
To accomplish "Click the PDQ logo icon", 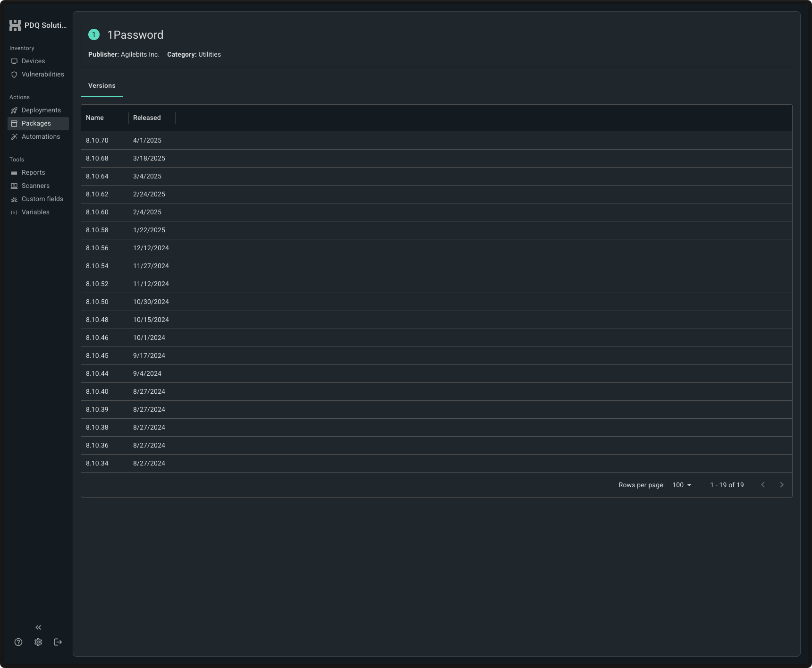I will (15, 25).
